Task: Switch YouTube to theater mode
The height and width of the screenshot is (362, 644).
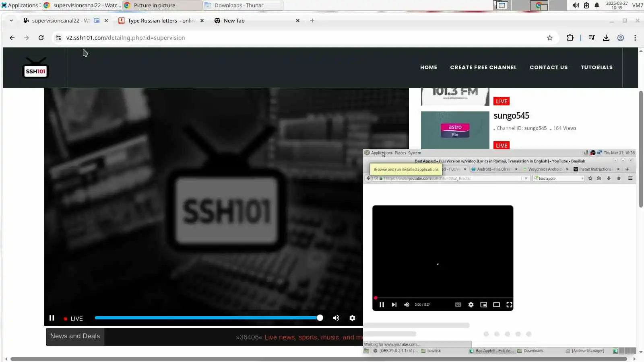Action: click(x=497, y=304)
